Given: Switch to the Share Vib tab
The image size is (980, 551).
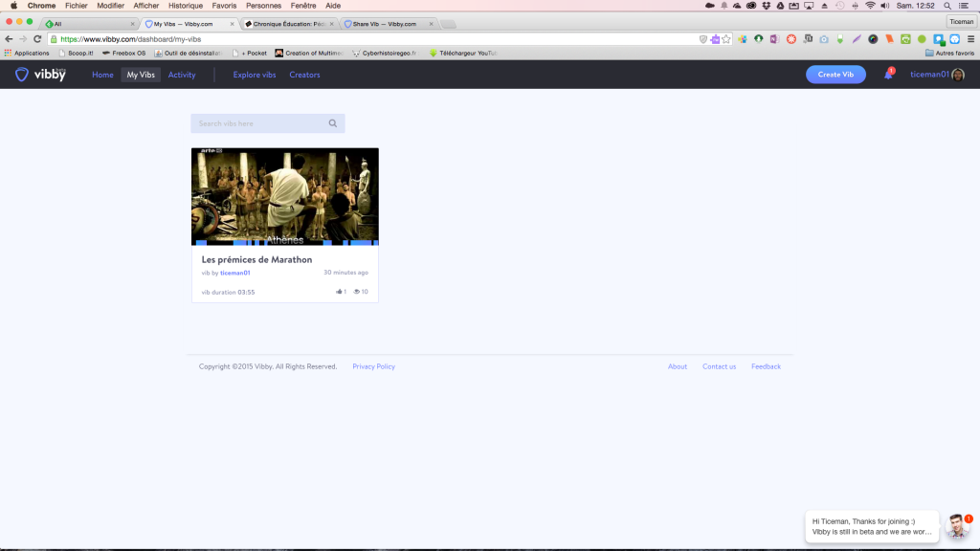Looking at the screenshot, I should (x=388, y=24).
